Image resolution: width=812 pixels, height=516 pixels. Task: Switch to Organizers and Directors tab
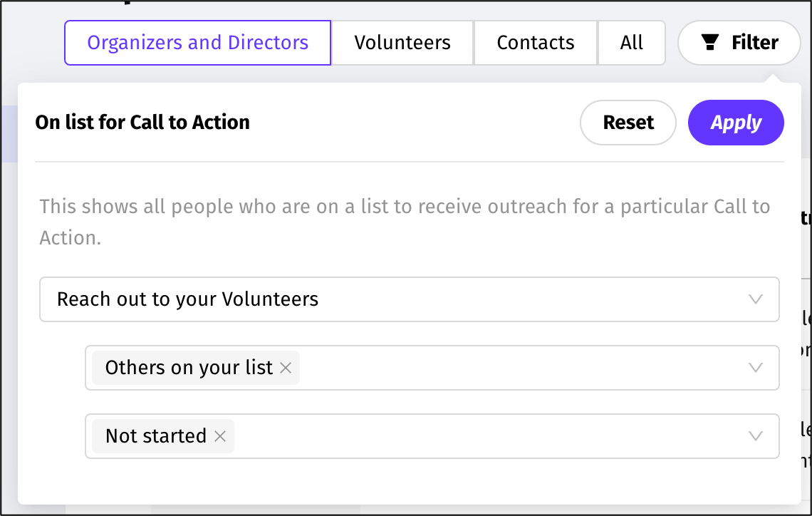198,43
